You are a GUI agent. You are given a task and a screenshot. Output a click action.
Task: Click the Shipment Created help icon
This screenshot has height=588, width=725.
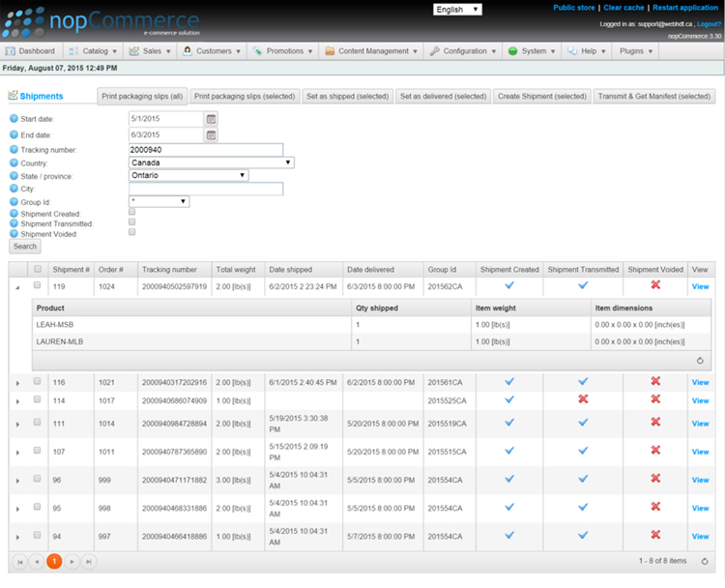[x=14, y=214]
